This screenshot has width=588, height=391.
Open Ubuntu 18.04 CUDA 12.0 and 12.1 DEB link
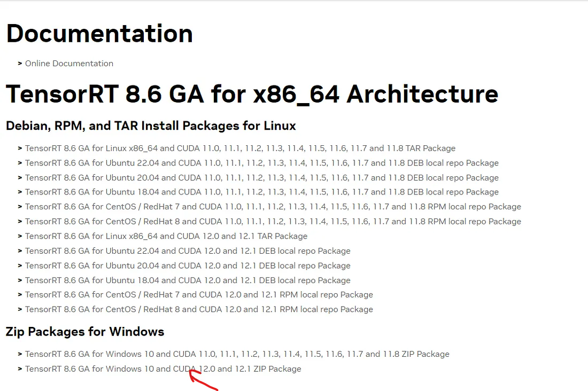tap(188, 280)
